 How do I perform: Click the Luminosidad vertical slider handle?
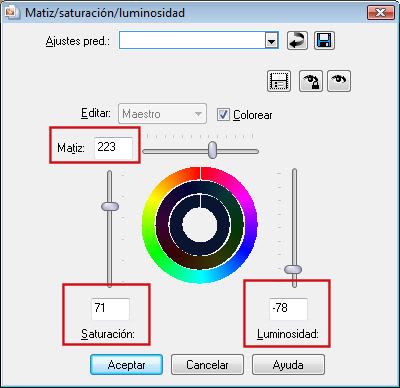click(293, 269)
